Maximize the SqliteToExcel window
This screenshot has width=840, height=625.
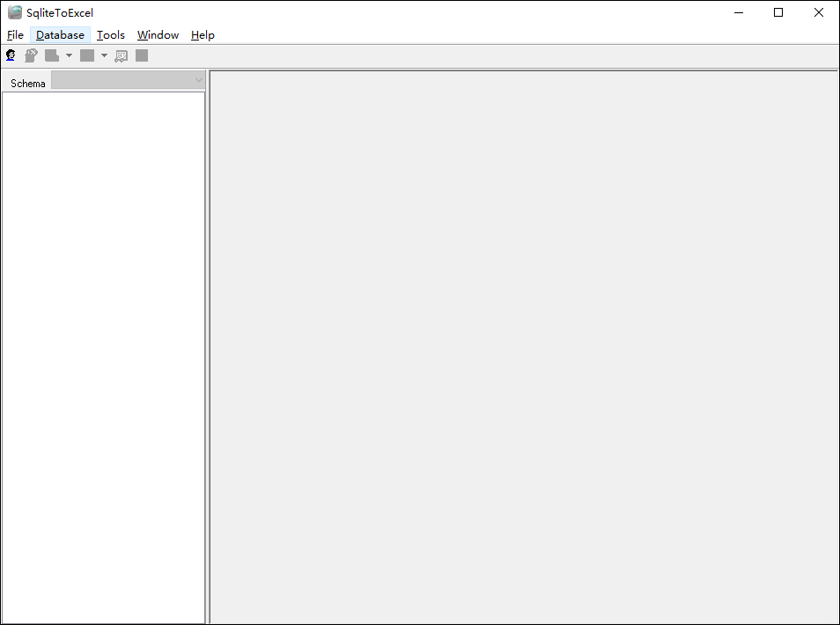pos(778,12)
